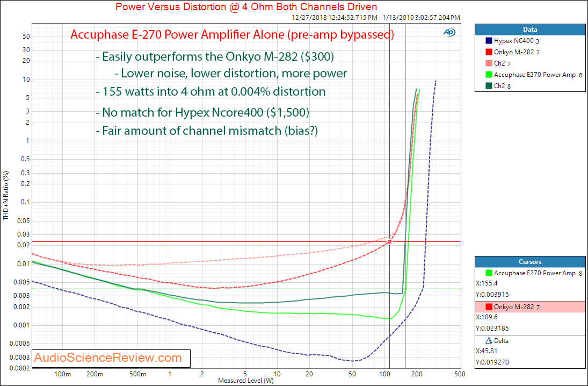Click the pink Ch2 7 legend swatch
Viewport: 588px width, 386px height.
pyautogui.click(x=489, y=63)
